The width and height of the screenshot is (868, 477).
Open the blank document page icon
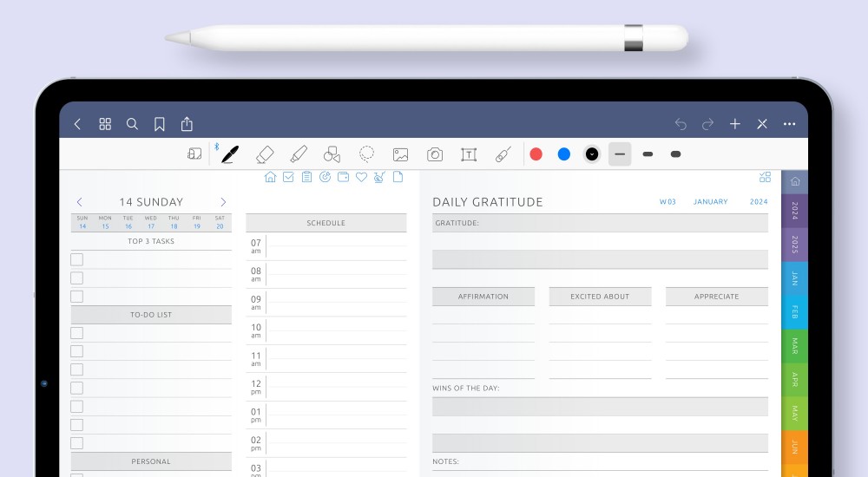[398, 177]
